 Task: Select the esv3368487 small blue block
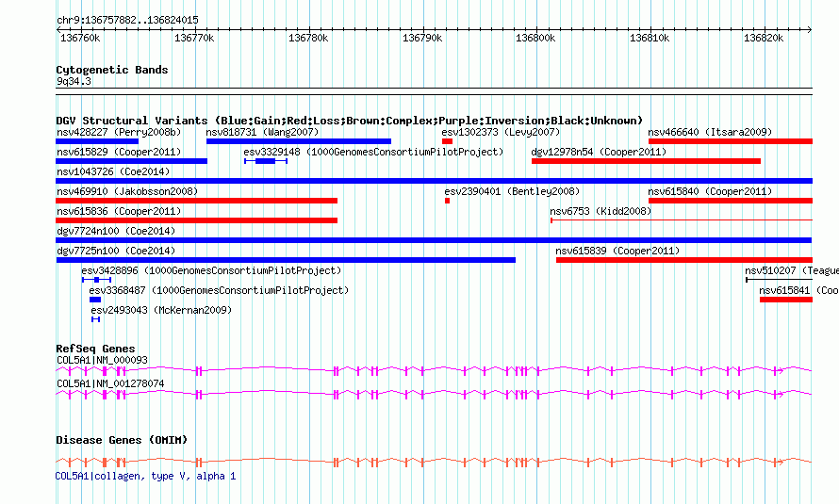pyautogui.click(x=95, y=300)
